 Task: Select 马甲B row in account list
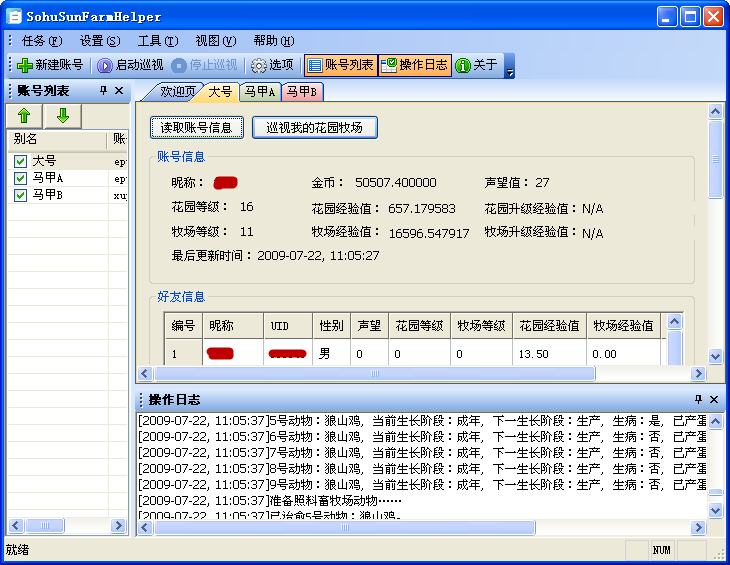68,195
